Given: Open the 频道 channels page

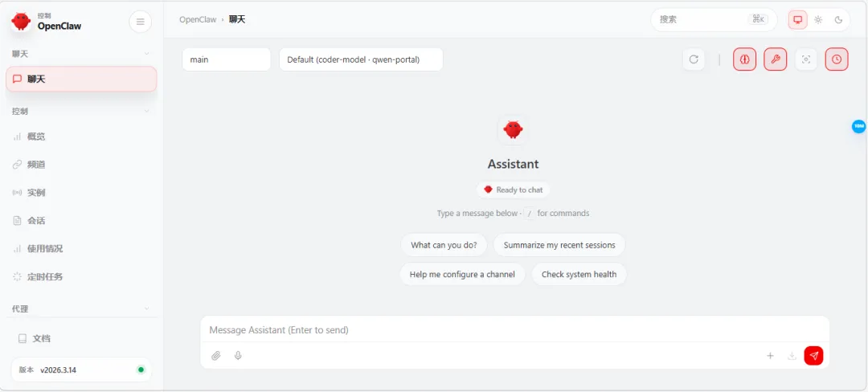Looking at the screenshot, I should click(81, 165).
